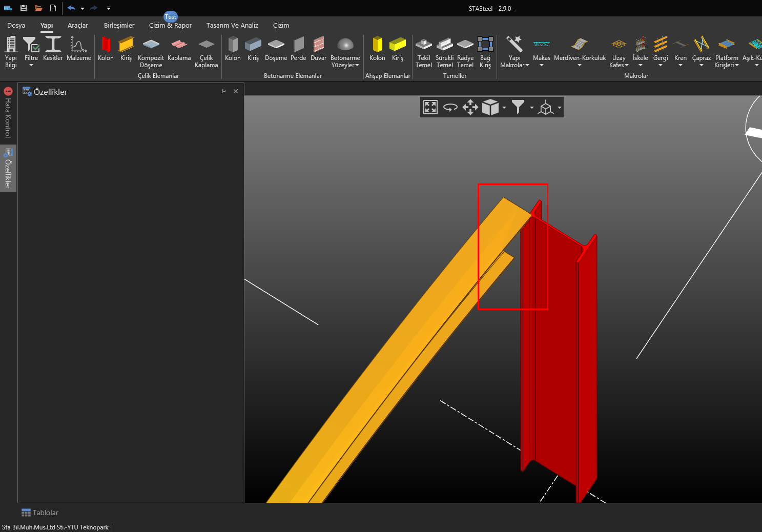This screenshot has height=532, width=762.
Task: Select the Kompozit Döşeme tool
Action: click(151, 52)
